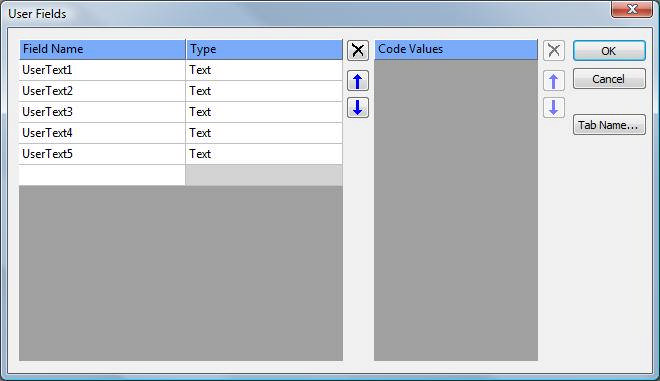660x381 pixels.
Task: Move selected field down with arrow
Action: [x=358, y=107]
